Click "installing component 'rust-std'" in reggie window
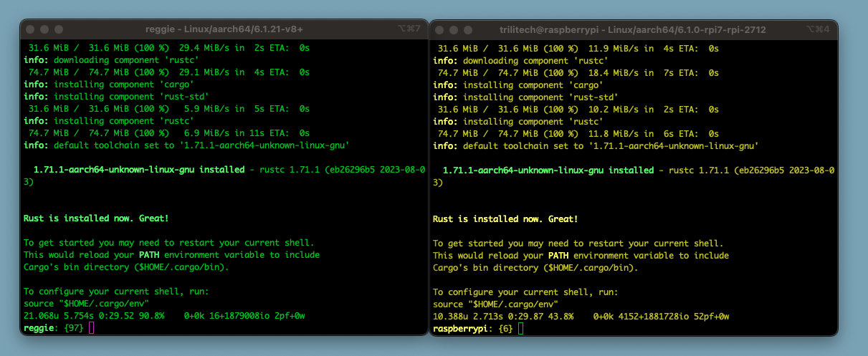Viewport: 868px width, 356px height. coord(117,97)
